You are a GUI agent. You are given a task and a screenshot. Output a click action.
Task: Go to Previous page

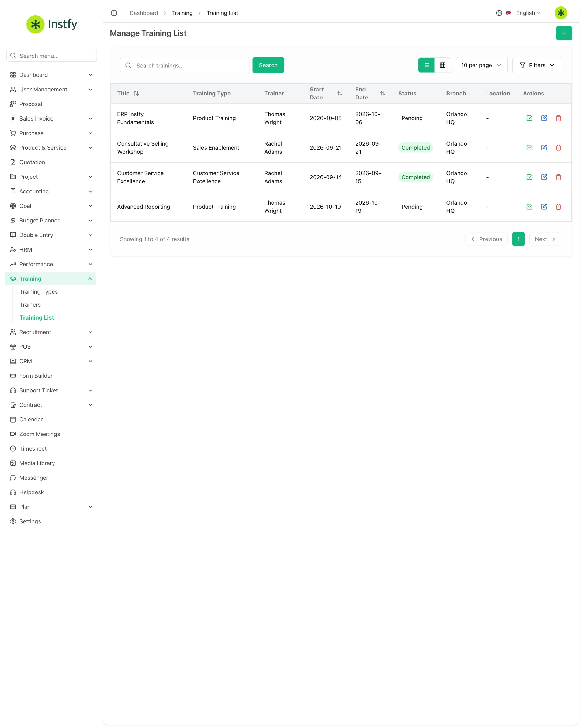click(486, 239)
